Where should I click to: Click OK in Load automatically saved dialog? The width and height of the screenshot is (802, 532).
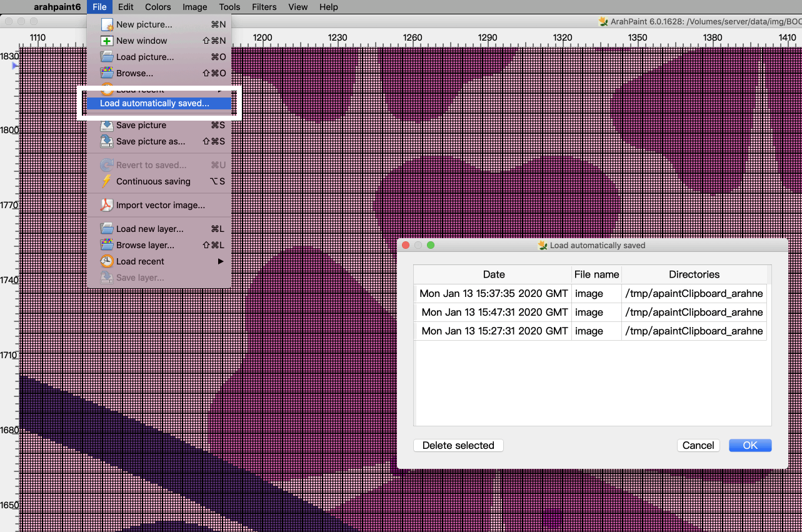750,445
